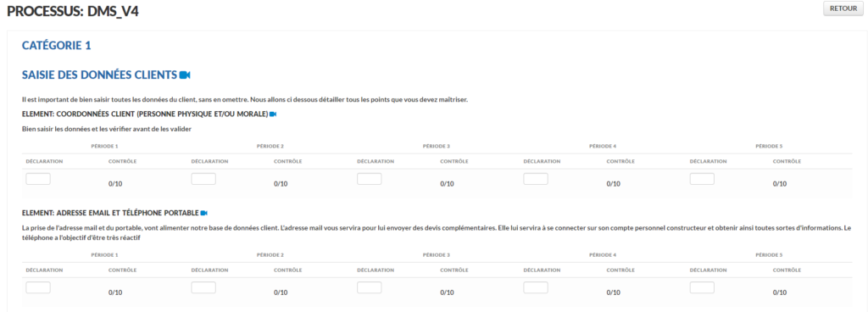Click 'Bien saisir les données' instruction text
The height and width of the screenshot is (312, 868).
point(106,129)
